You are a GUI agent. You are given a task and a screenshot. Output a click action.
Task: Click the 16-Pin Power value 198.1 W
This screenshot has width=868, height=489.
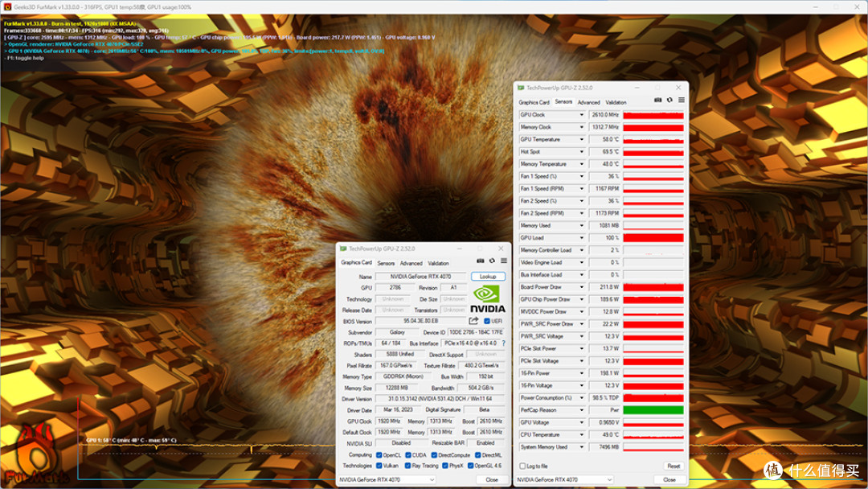604,373
